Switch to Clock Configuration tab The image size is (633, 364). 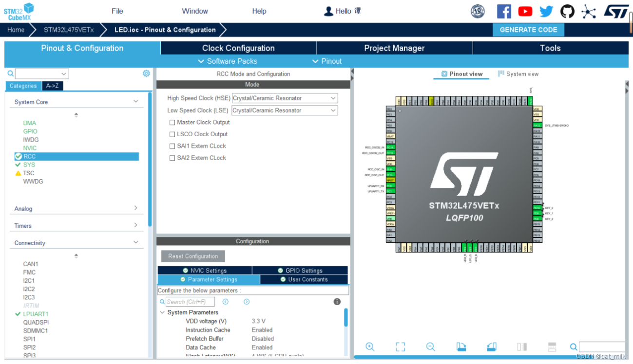click(x=238, y=48)
